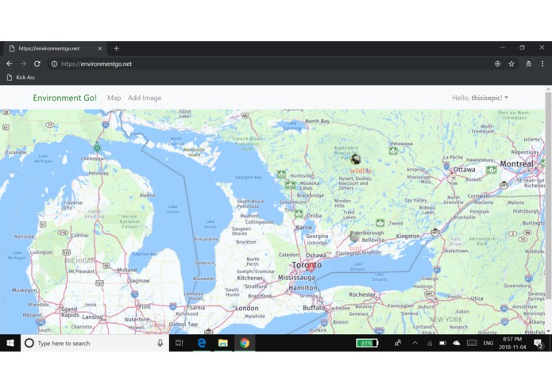
Task: Open the touch keyboard icon in tray
Action: 472,343
